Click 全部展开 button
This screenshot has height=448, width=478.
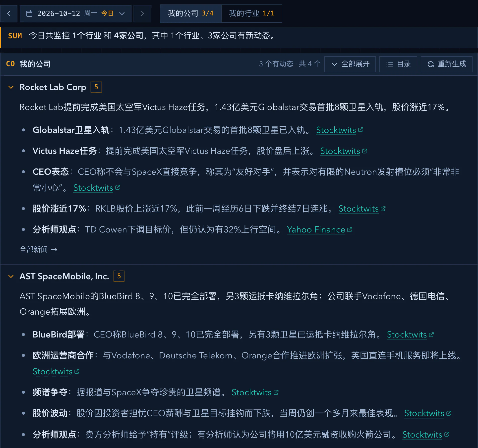350,64
